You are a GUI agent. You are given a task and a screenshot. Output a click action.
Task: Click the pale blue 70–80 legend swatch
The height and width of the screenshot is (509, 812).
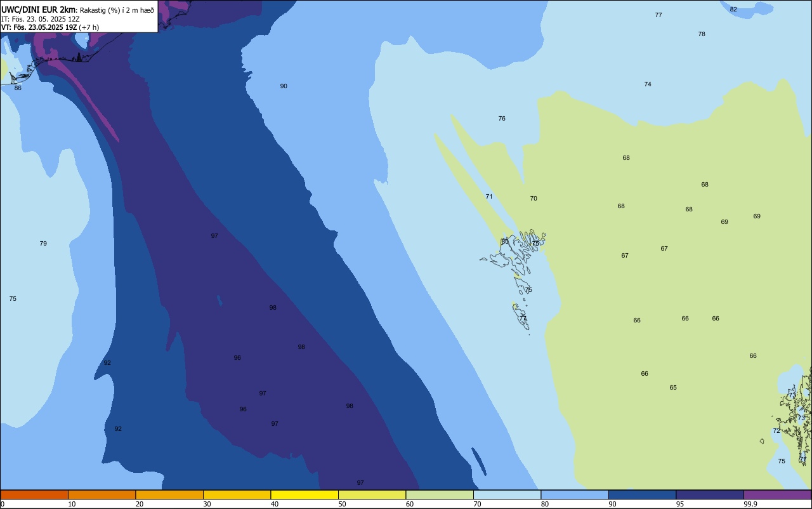click(507, 494)
